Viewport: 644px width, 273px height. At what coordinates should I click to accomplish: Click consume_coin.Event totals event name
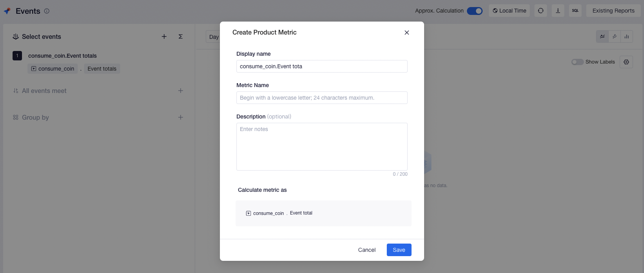pos(62,56)
